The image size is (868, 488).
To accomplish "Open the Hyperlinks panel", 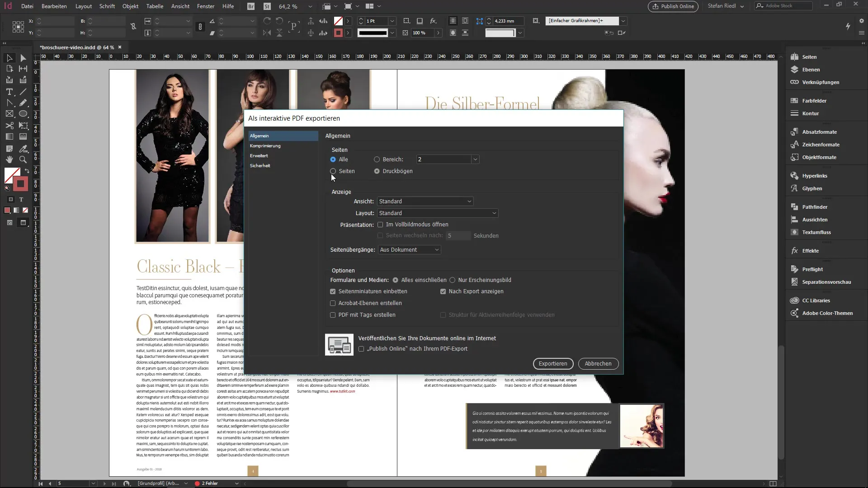I will (815, 176).
